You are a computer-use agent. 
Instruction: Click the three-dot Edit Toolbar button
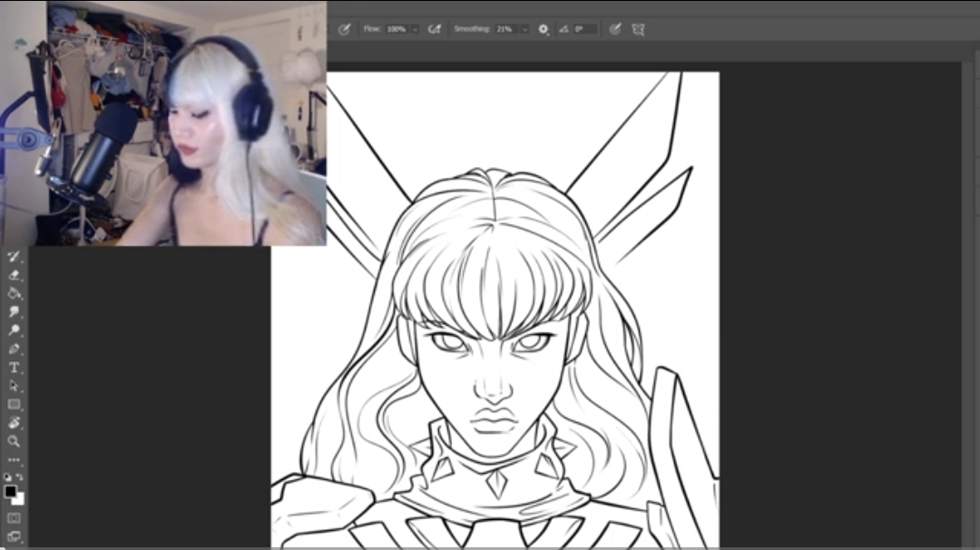(15, 460)
